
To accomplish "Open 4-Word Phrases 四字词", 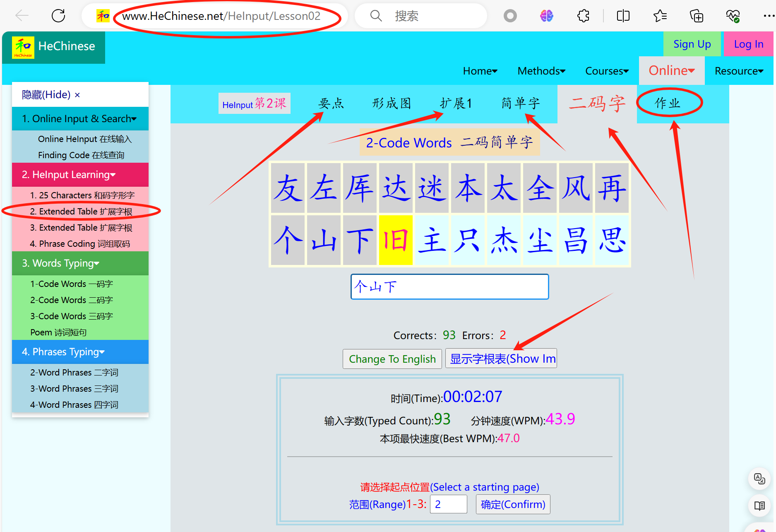I will pos(74,405).
